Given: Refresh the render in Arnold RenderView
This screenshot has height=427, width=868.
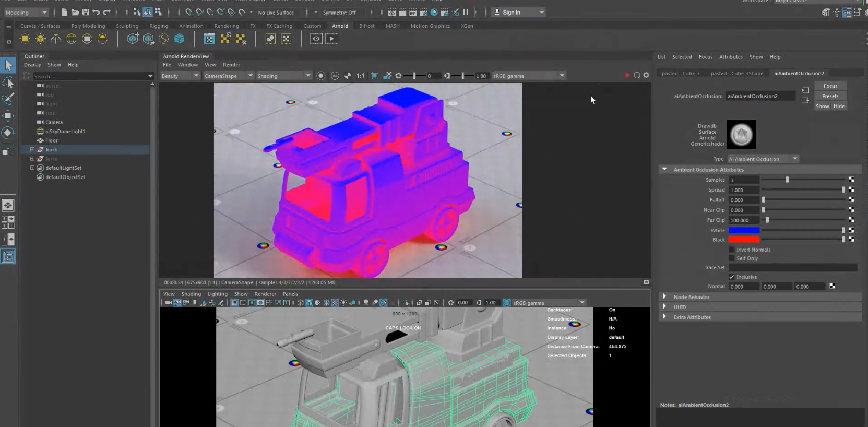Looking at the screenshot, I should coord(637,75).
